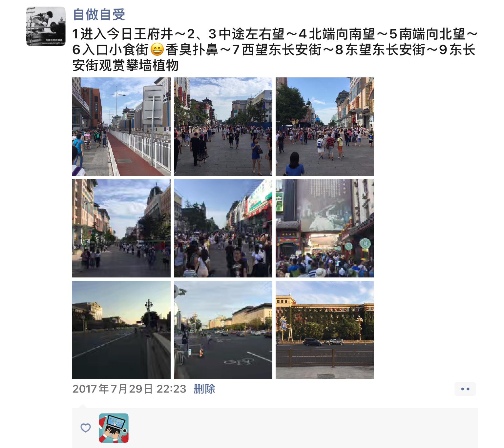The width and height of the screenshot is (504, 448).
Task: Click the gray likes bar area
Action: tap(275, 428)
